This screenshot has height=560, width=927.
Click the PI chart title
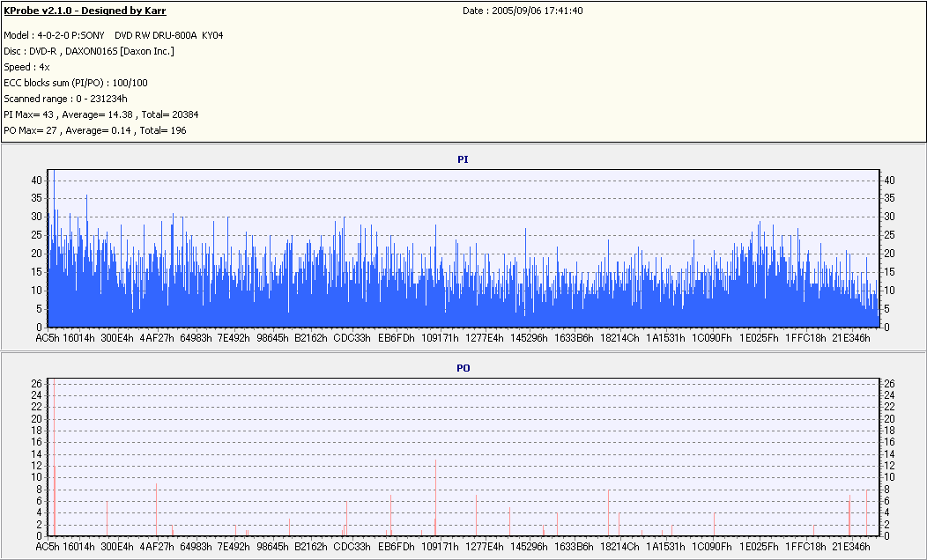point(463,159)
